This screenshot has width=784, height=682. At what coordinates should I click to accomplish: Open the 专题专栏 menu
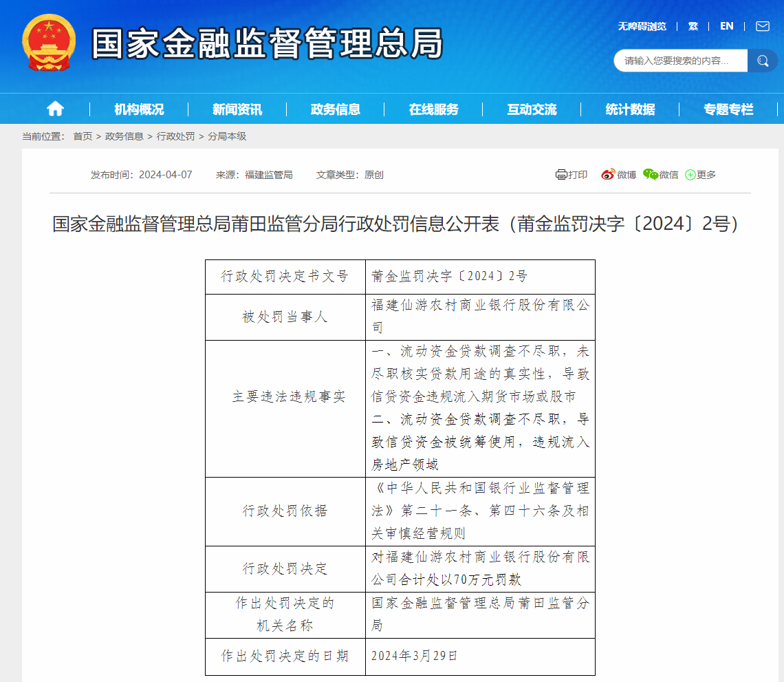point(728,109)
